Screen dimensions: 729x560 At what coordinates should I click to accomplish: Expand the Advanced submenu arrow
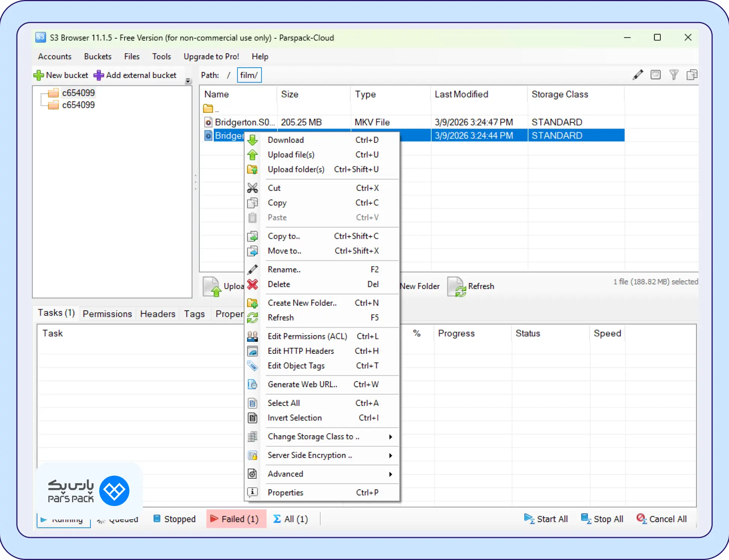coord(390,474)
